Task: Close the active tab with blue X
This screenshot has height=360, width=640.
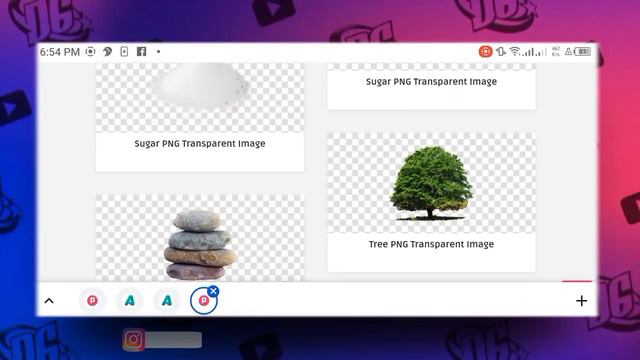Action: coord(213,291)
